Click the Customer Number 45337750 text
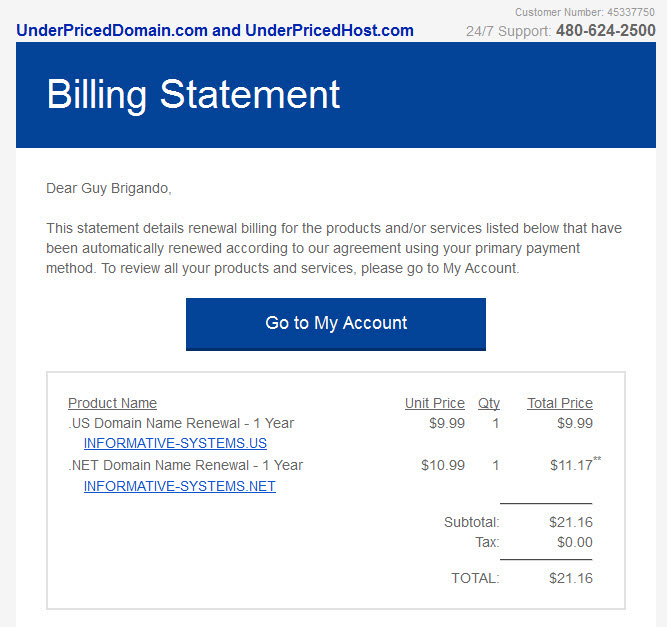Screen dimensions: 667x627 pos(585,12)
